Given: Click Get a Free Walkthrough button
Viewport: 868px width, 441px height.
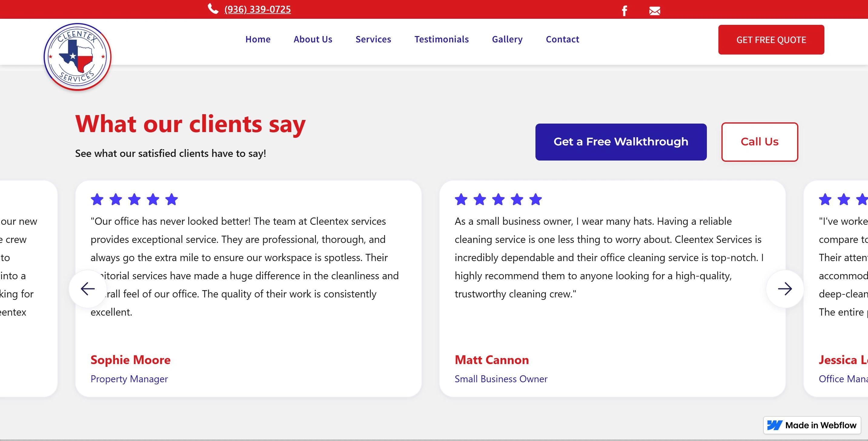Looking at the screenshot, I should [621, 142].
